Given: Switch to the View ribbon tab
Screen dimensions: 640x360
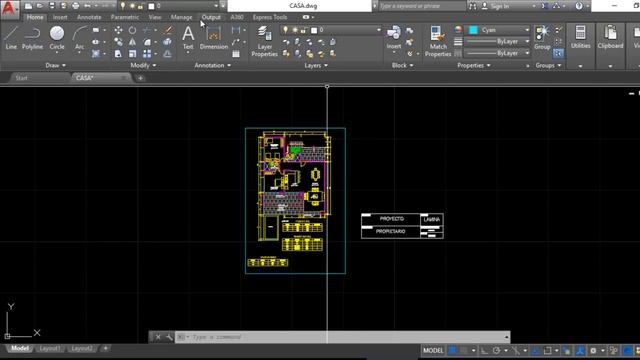Looking at the screenshot, I should tap(155, 17).
